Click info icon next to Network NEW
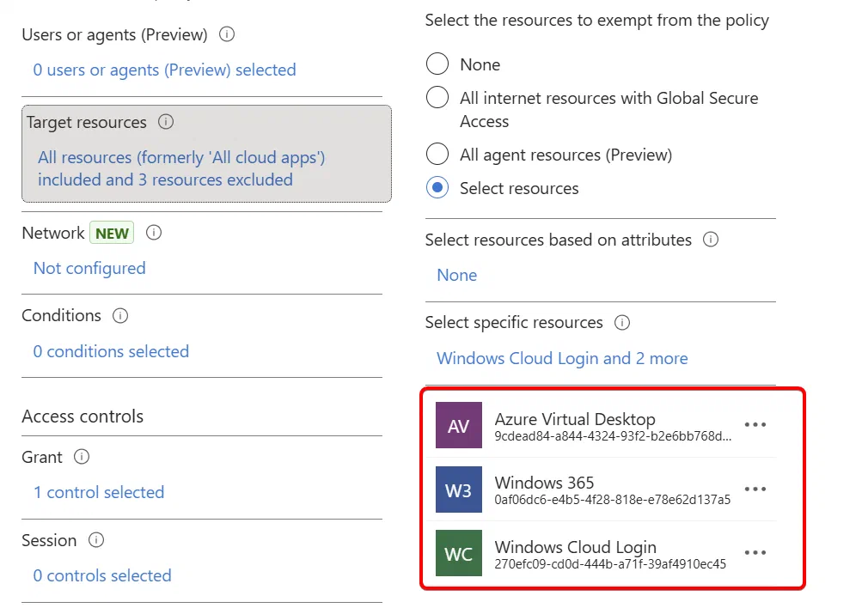The width and height of the screenshot is (868, 608). point(153,233)
